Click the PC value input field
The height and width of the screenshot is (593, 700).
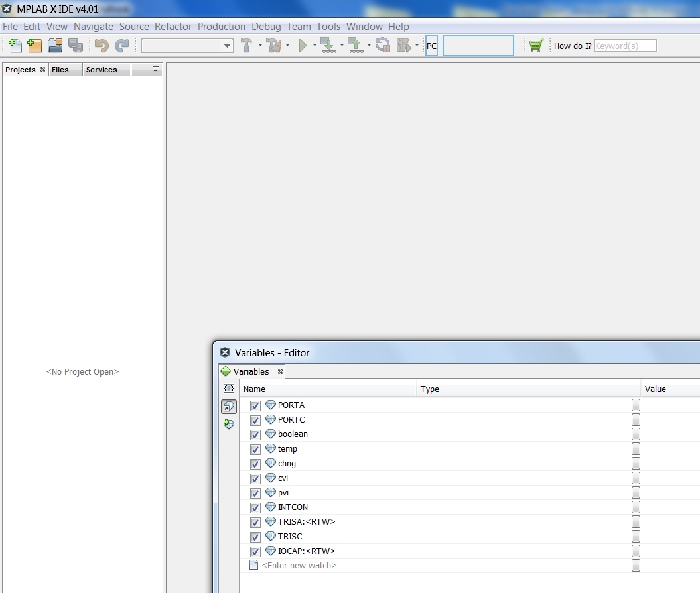pyautogui.click(x=478, y=46)
